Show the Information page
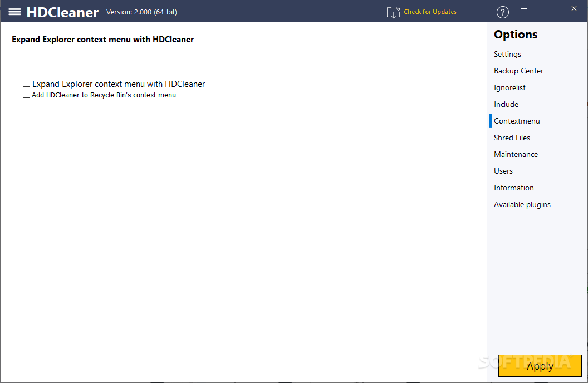The image size is (588, 383). point(514,188)
